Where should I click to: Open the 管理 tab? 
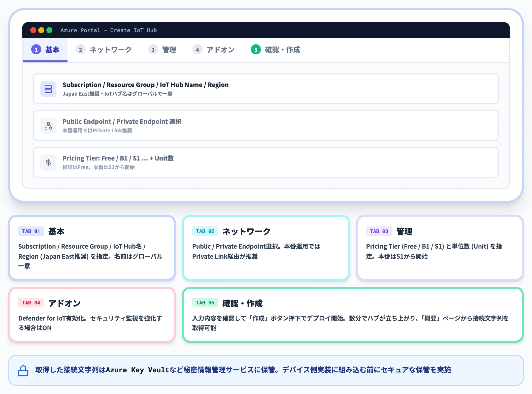tap(162, 50)
